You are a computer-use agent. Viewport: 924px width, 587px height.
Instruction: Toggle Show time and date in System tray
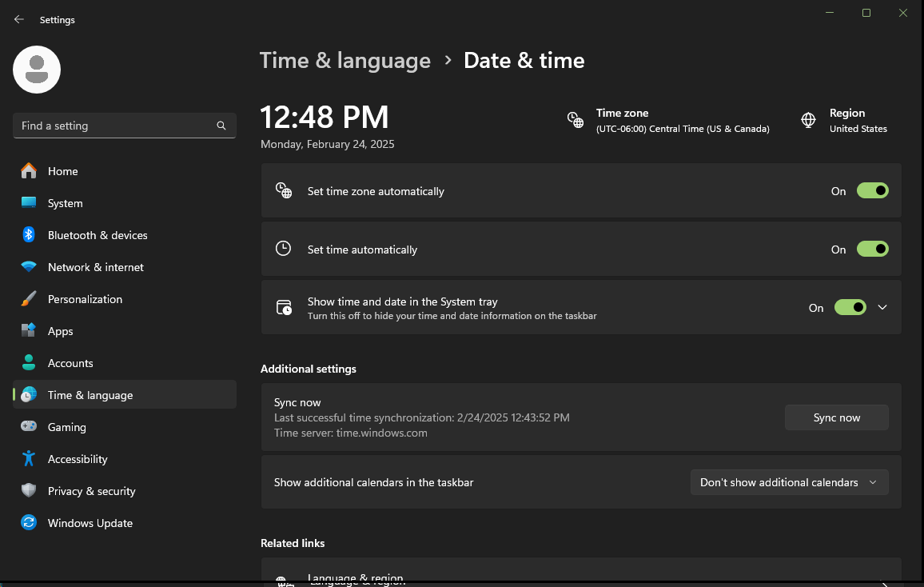pyautogui.click(x=850, y=308)
